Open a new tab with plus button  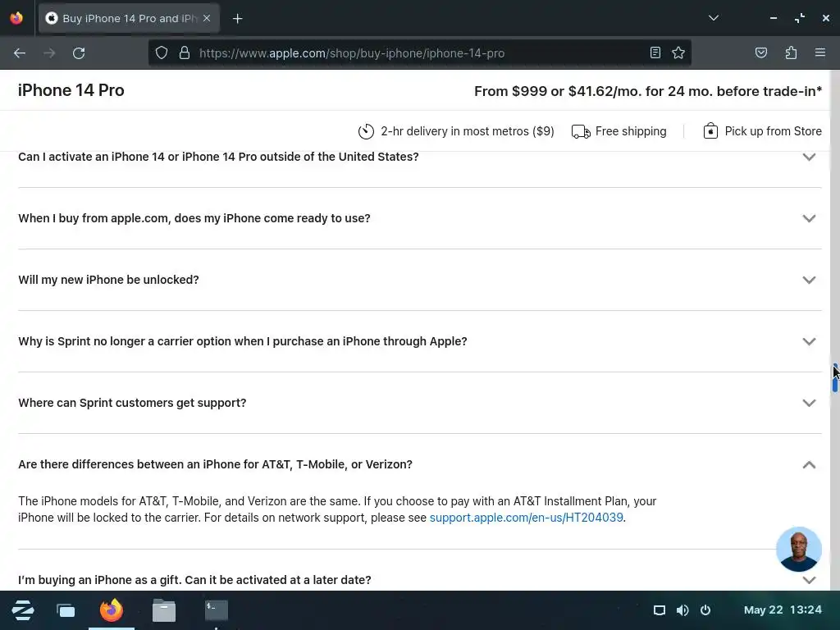pyautogui.click(x=237, y=19)
